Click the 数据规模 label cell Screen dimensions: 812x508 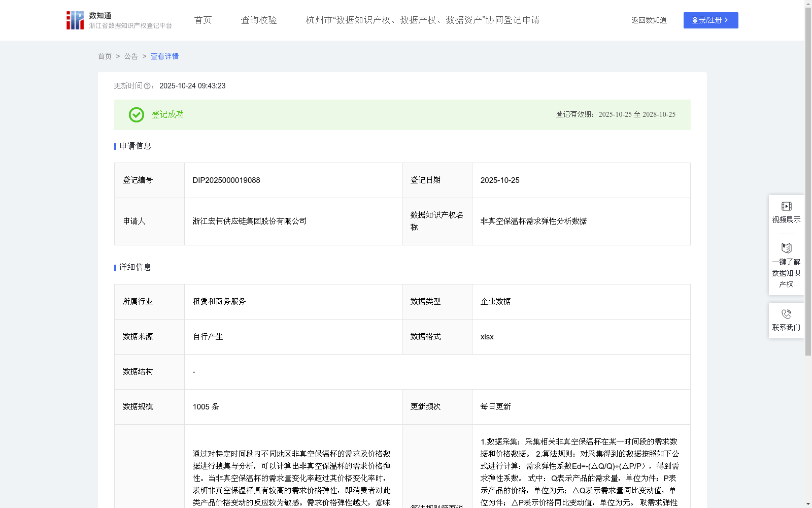pyautogui.click(x=149, y=407)
